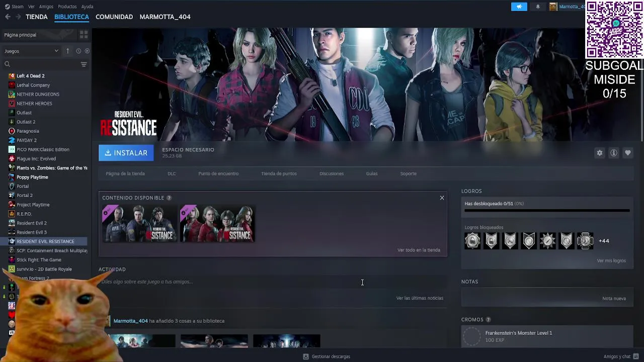This screenshot has width=644, height=362.
Task: Open the Amigos menu
Action: tap(46, 7)
